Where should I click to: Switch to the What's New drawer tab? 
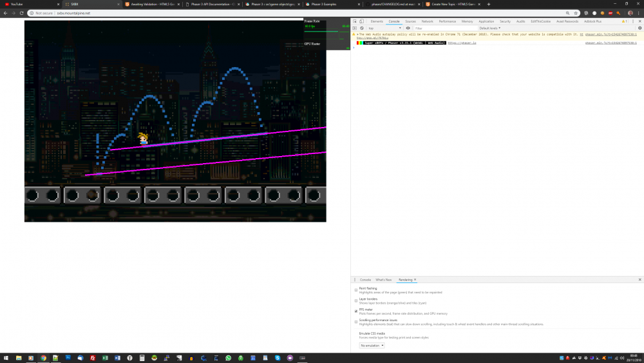click(x=384, y=280)
